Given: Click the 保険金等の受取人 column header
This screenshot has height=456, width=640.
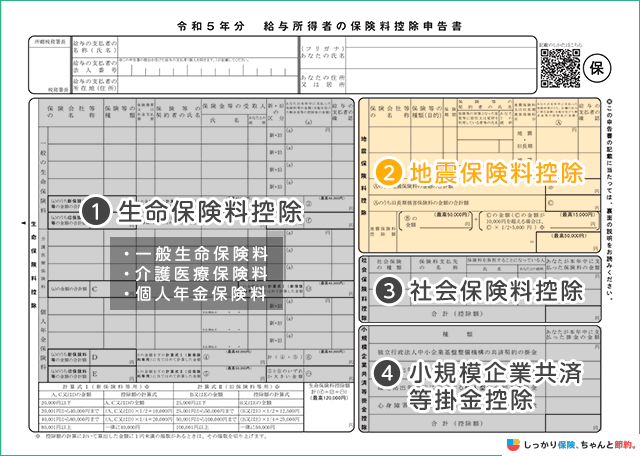Looking at the screenshot, I should pos(233,107).
